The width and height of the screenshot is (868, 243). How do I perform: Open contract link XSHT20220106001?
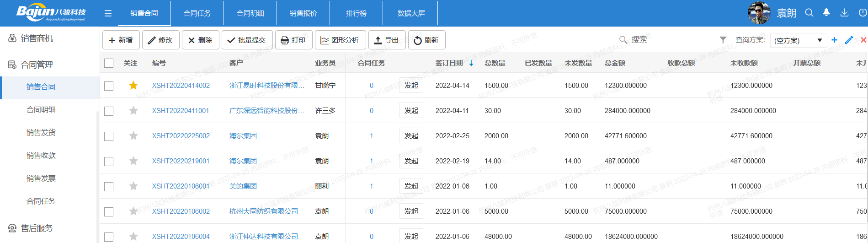pyautogui.click(x=181, y=186)
